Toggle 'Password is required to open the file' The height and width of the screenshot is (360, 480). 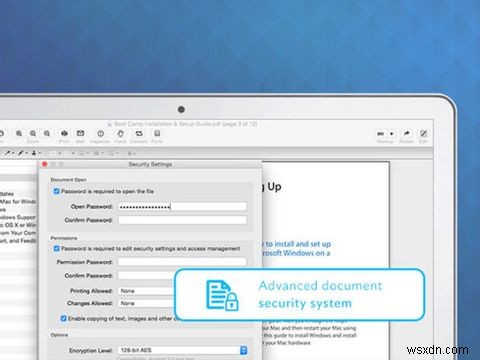coord(56,191)
